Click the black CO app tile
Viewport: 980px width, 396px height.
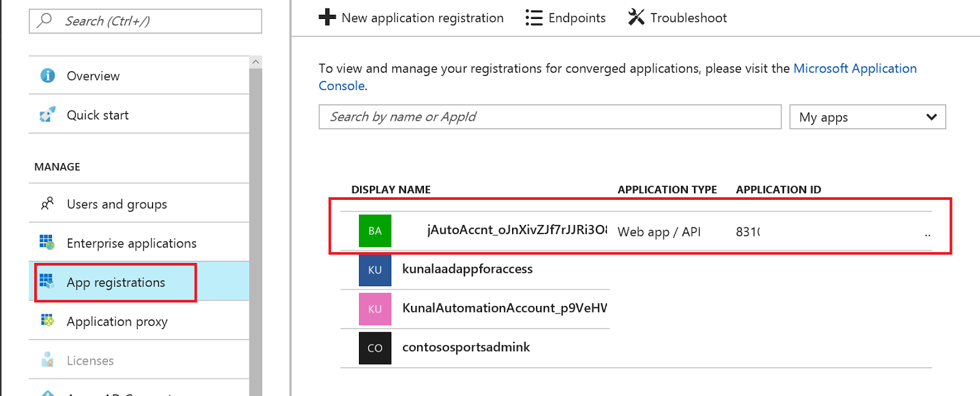point(375,348)
